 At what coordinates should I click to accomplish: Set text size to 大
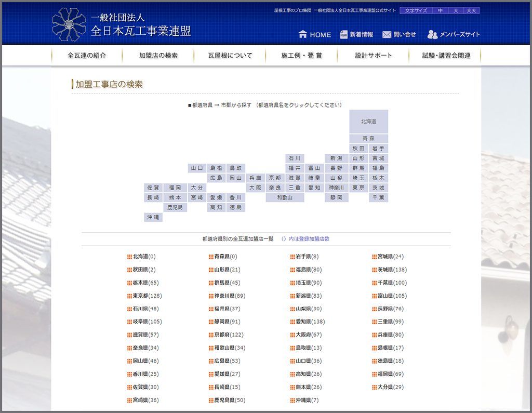click(x=456, y=10)
